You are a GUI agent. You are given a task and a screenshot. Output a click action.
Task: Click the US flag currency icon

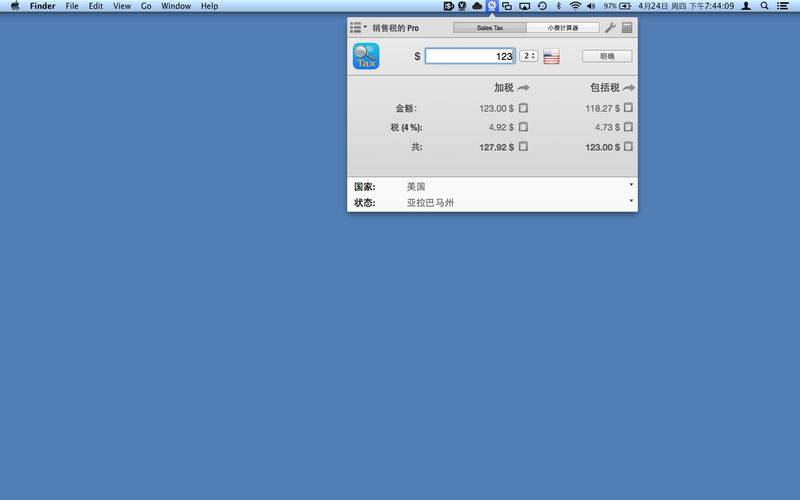click(x=552, y=56)
